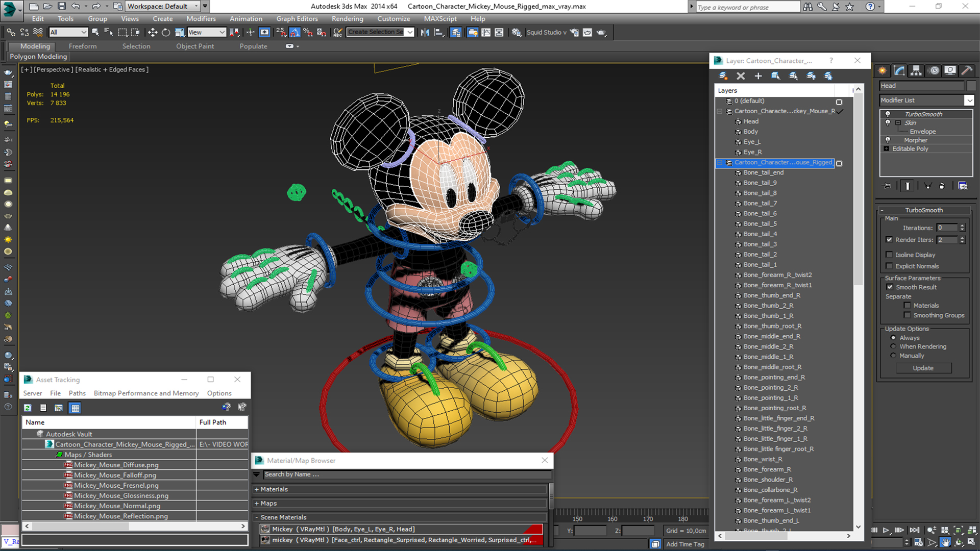Click Add Selected Objects plus icon

(x=758, y=76)
